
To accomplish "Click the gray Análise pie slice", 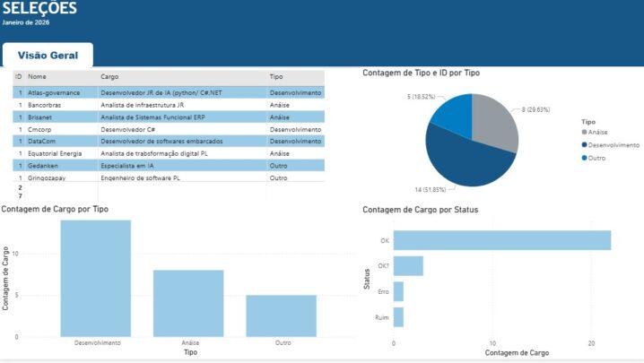I will (495, 121).
